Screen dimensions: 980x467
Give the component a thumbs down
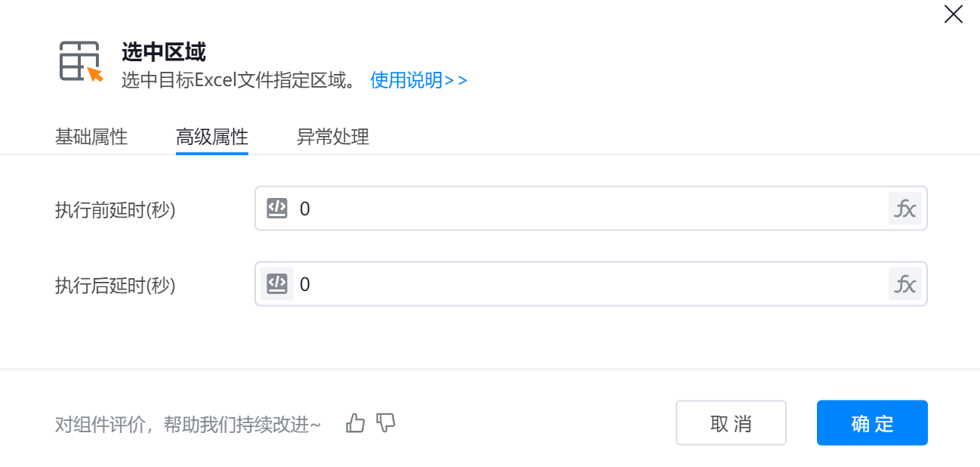(x=386, y=423)
